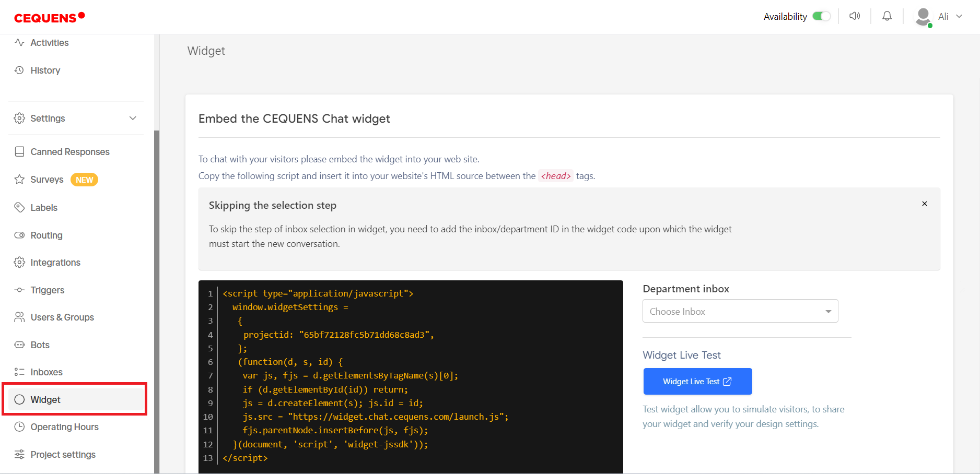Click the user avatar icon
Image resolution: width=980 pixels, height=474 pixels.
tap(924, 17)
